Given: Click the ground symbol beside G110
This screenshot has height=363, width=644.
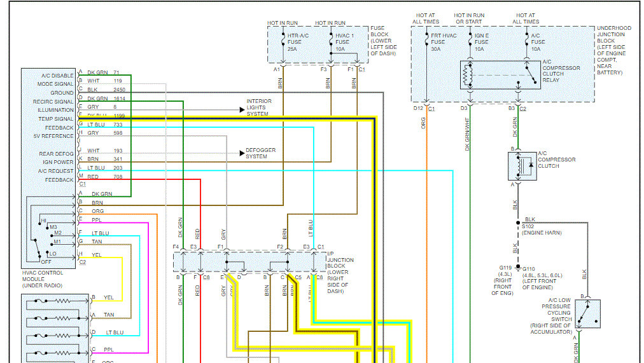Looking at the screenshot, I should 519,267.
